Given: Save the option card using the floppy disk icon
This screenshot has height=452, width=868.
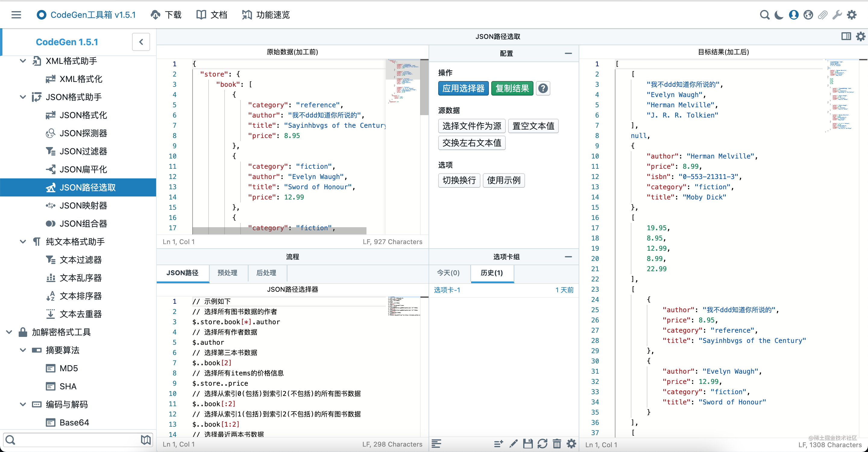Looking at the screenshot, I should point(528,444).
